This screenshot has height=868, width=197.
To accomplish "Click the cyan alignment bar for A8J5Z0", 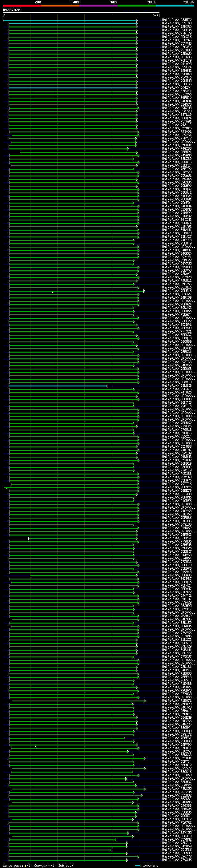I will click(x=70, y=20).
